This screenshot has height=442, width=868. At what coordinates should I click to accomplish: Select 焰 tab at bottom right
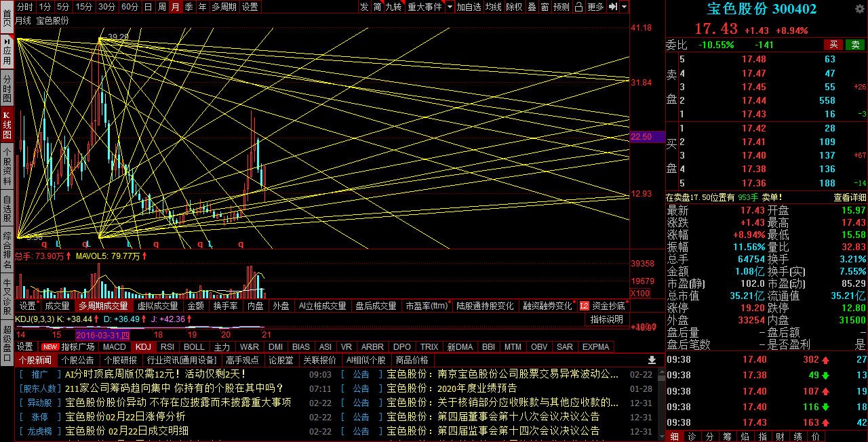[744, 436]
